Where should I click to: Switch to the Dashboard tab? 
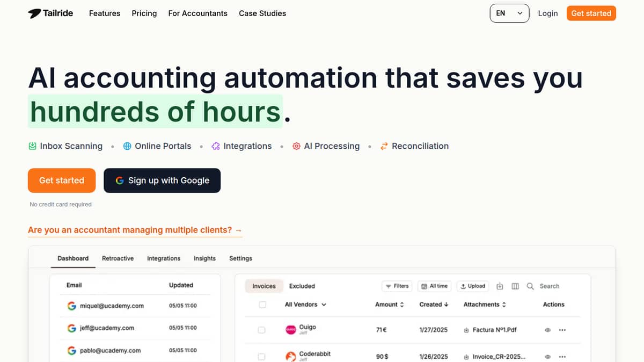73,258
